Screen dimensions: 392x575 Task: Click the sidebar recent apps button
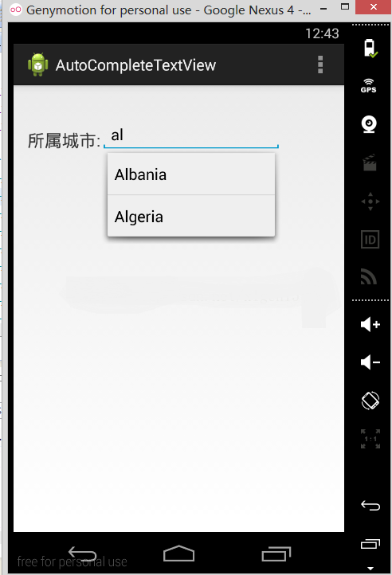370,544
